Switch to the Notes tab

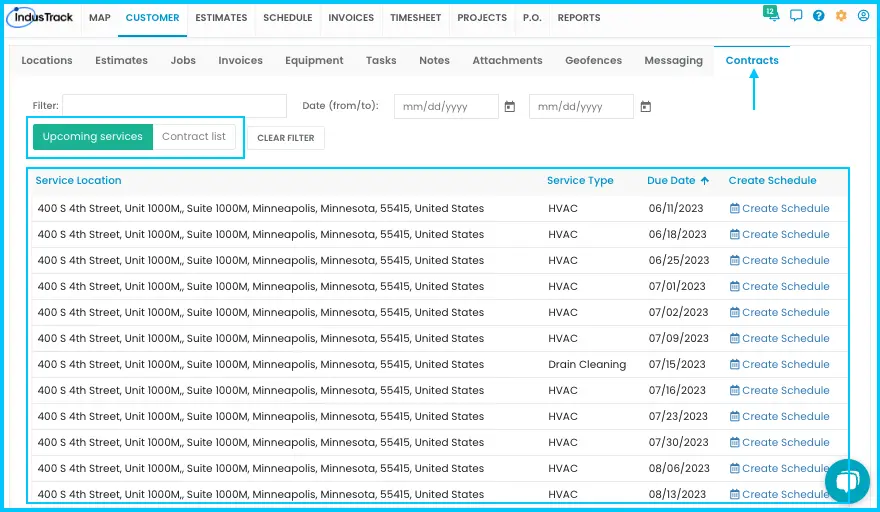pos(434,61)
